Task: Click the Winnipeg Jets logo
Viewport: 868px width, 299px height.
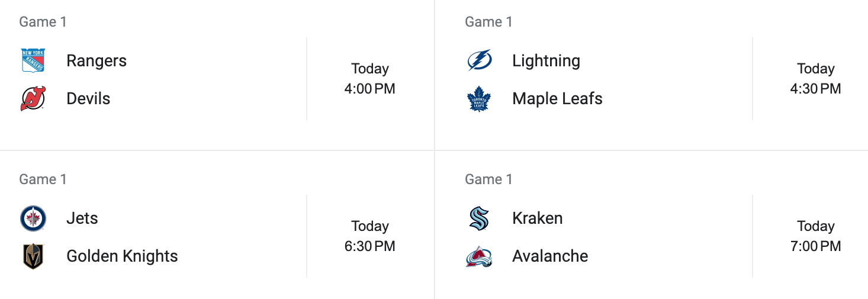Action: 33,218
